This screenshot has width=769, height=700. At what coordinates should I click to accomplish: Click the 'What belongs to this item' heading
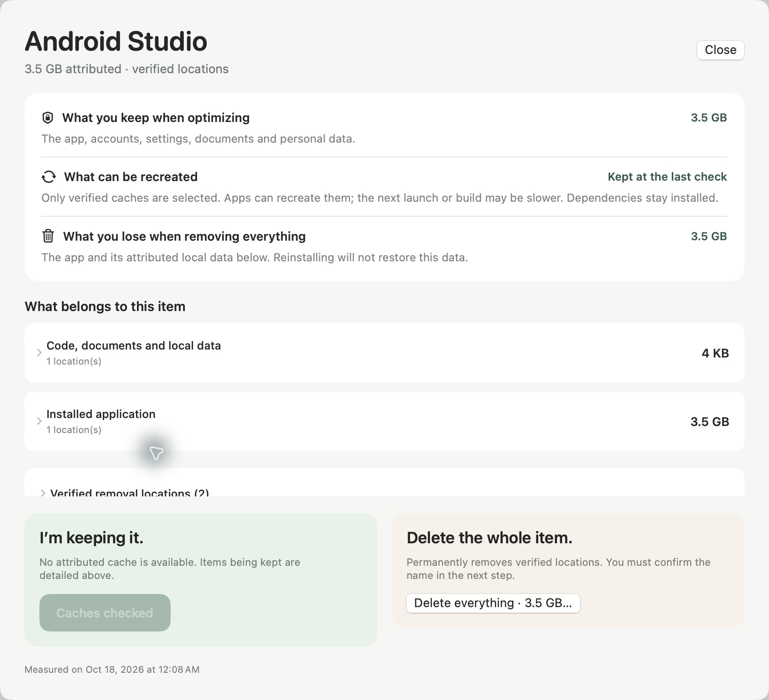click(105, 306)
